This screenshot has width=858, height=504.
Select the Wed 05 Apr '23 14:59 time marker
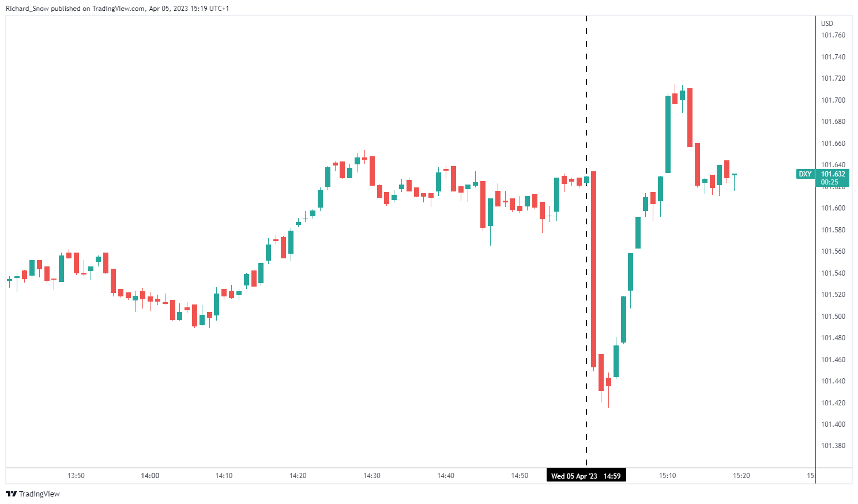[586, 476]
